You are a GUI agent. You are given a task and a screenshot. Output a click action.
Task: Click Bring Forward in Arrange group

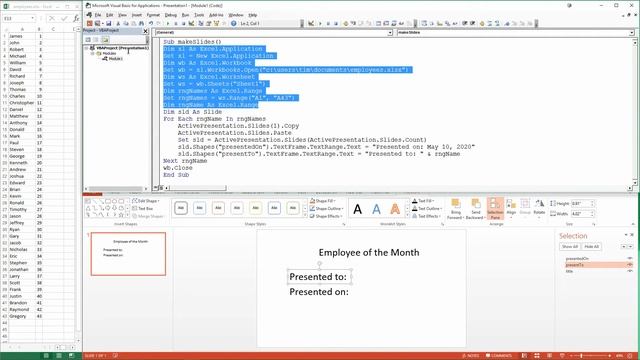[456, 209]
